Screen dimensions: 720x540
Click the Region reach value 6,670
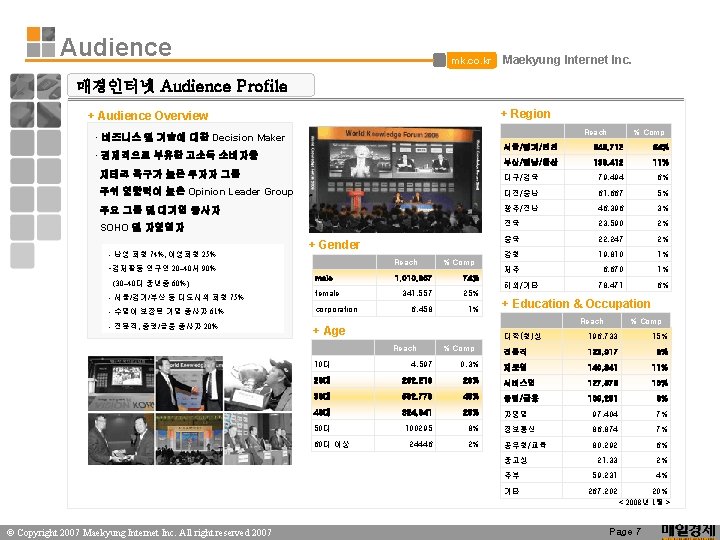[x=613, y=269]
